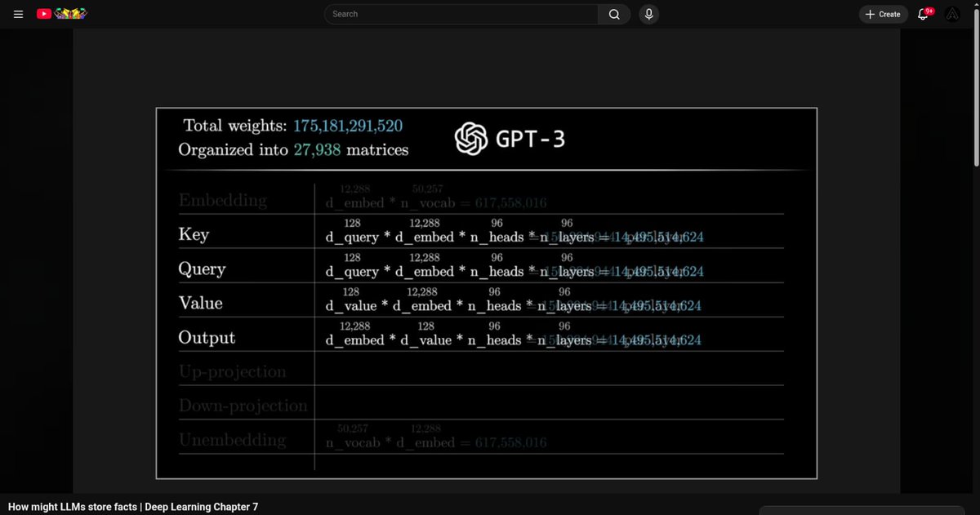Viewport: 980px width, 515px height.
Task: Click the video title 'How might LLMs store facts'
Action: click(x=133, y=507)
